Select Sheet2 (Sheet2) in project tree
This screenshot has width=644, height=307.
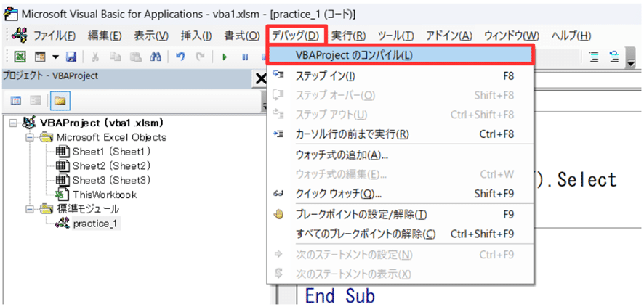[112, 165]
